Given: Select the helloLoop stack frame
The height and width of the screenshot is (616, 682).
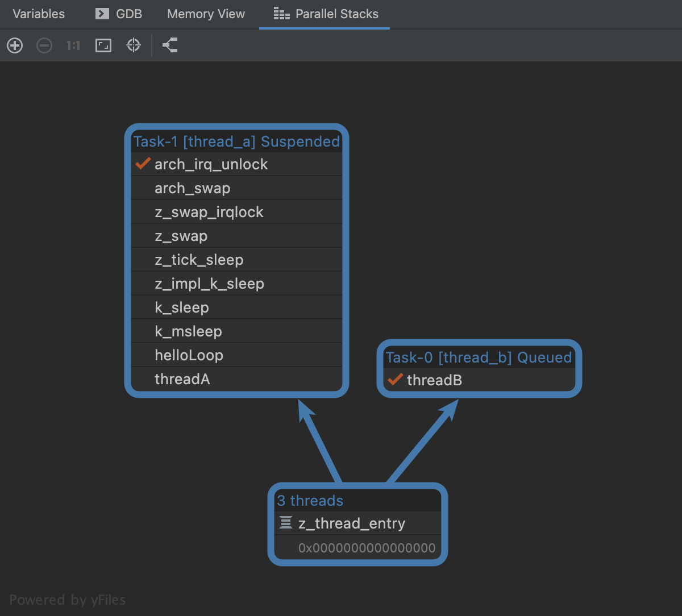Looking at the screenshot, I should tap(189, 355).
